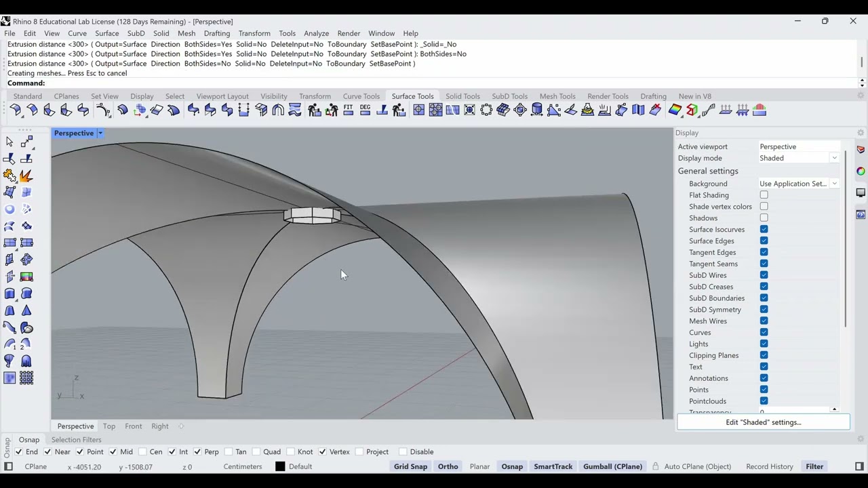Add a new viewport tab with plus

(x=181, y=426)
